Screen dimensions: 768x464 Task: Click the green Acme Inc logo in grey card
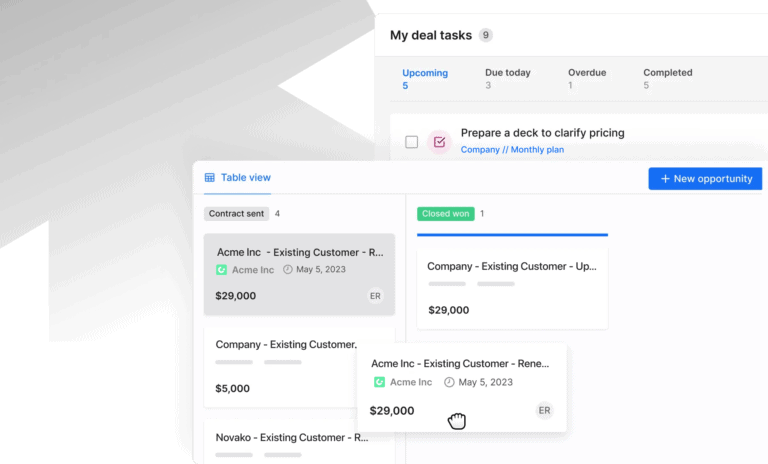tap(221, 269)
